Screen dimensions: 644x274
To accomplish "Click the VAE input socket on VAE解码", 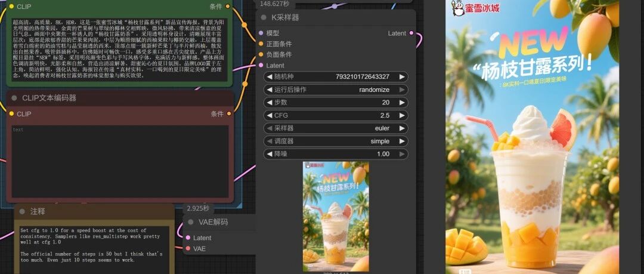I will point(188,248).
